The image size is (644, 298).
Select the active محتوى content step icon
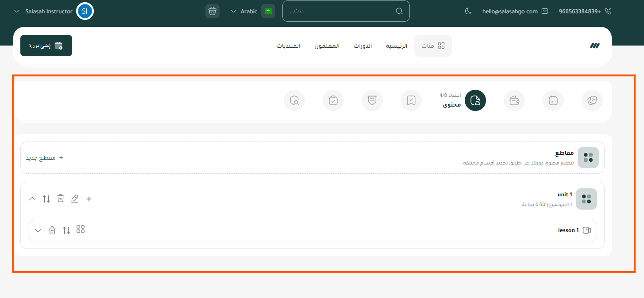click(475, 100)
